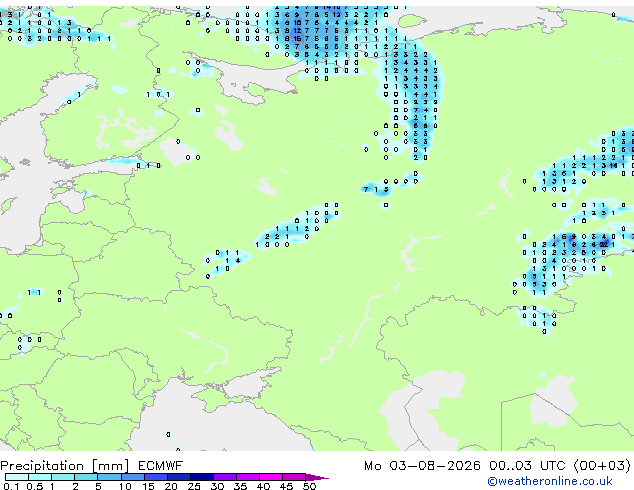Select the 45–50 mm legend color swatch
The width and height of the screenshot is (634, 490).
point(294,477)
